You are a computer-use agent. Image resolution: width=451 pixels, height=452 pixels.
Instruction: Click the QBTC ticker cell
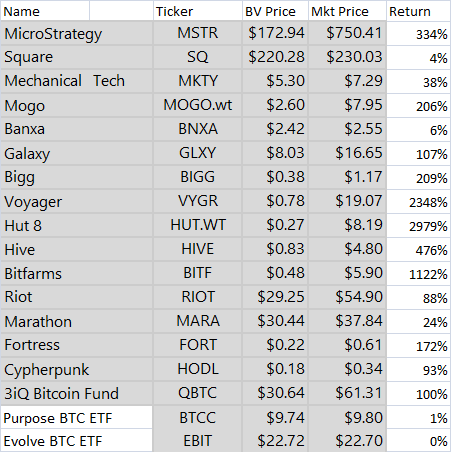click(x=198, y=394)
